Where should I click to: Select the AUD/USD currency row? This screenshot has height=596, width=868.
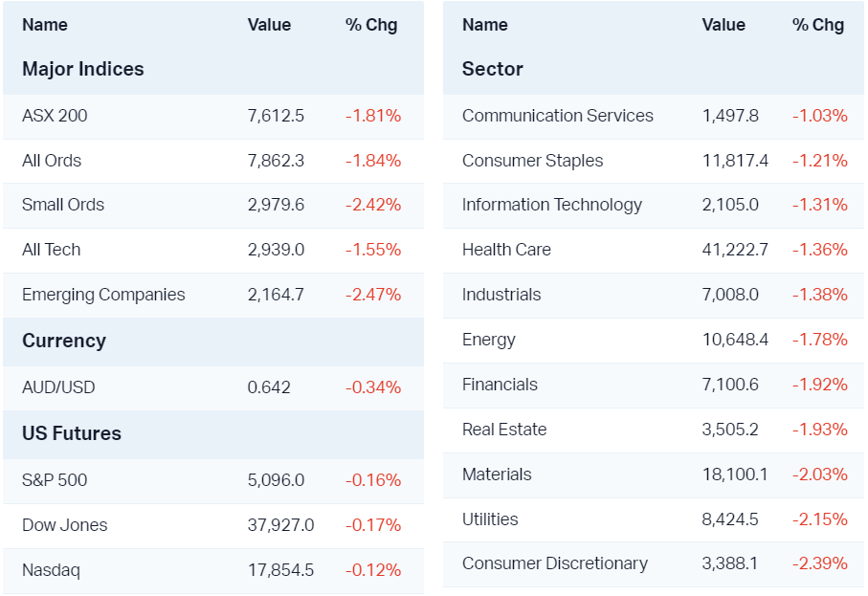[x=58, y=387]
